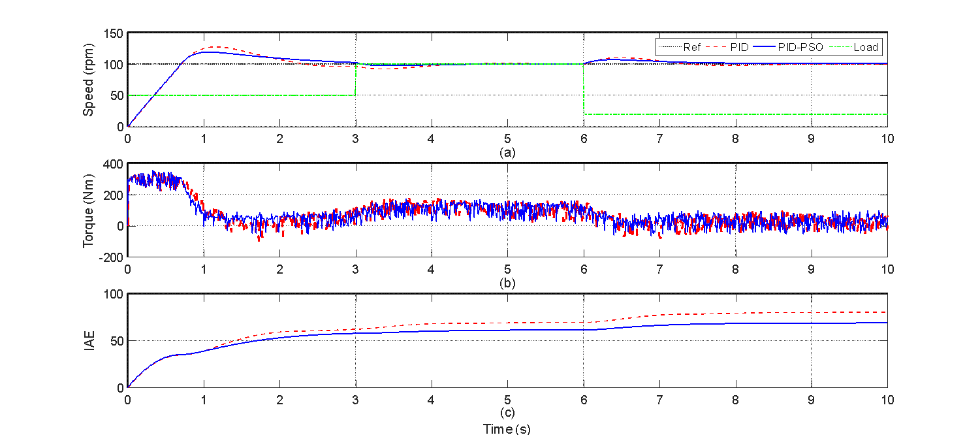The width and height of the screenshot is (980, 435).
Task: Click the 150 tick label on speed axis
Action: pos(115,33)
